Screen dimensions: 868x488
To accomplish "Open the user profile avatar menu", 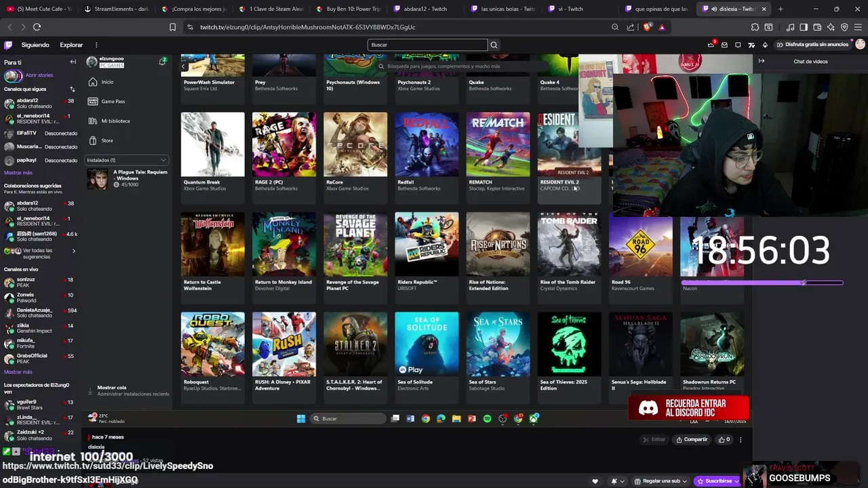I will pyautogui.click(x=860, y=45).
